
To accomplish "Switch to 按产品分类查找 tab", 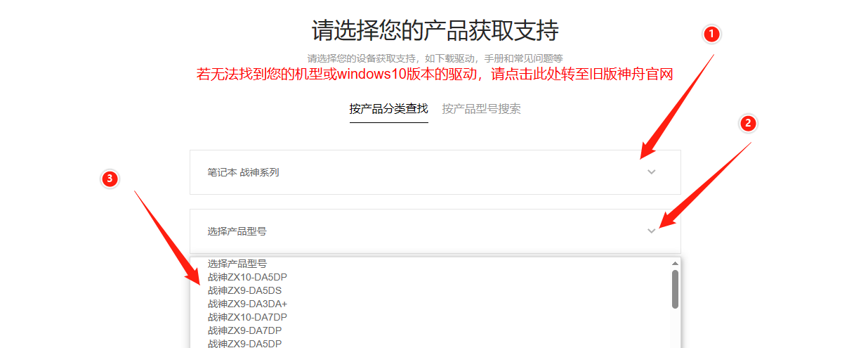I will pos(389,109).
